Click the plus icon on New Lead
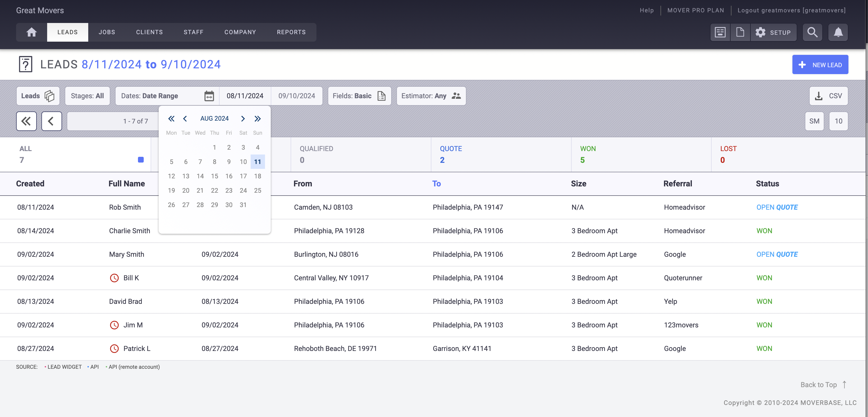The width and height of the screenshot is (868, 417). coord(802,65)
